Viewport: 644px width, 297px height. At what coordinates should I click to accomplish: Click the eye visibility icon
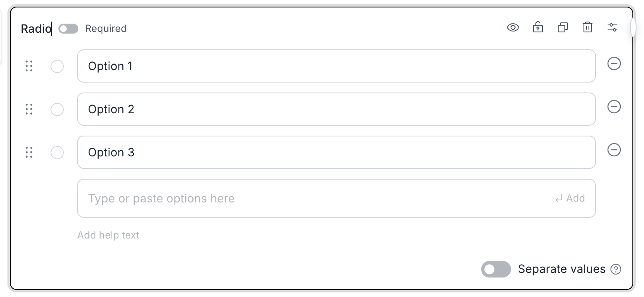[x=513, y=28]
